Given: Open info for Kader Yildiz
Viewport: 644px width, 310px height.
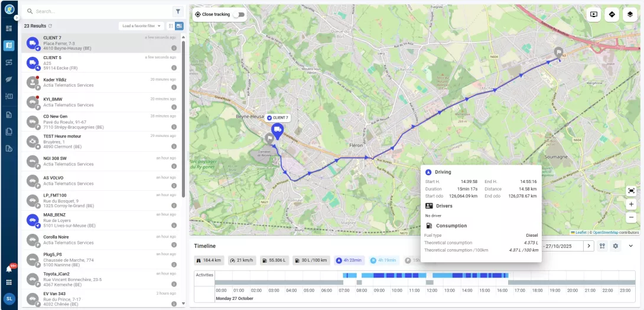Looking at the screenshot, I should [174, 87].
